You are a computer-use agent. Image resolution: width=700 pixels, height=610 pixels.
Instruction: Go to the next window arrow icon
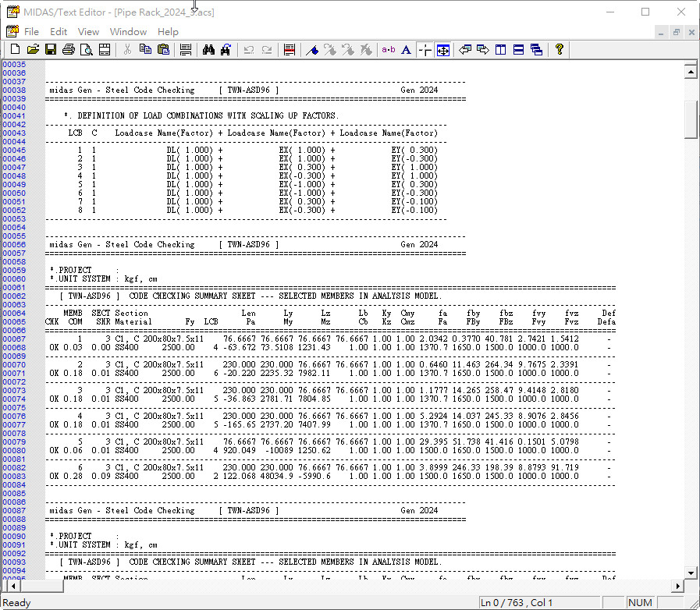pos(482,49)
